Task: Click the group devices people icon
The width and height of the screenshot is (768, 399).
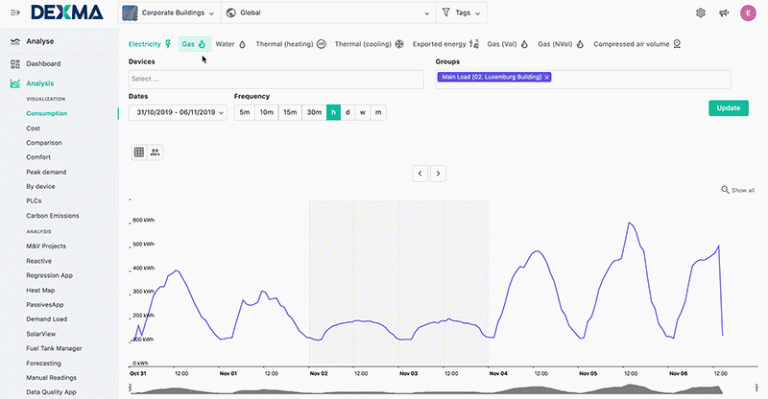Action: (155, 152)
